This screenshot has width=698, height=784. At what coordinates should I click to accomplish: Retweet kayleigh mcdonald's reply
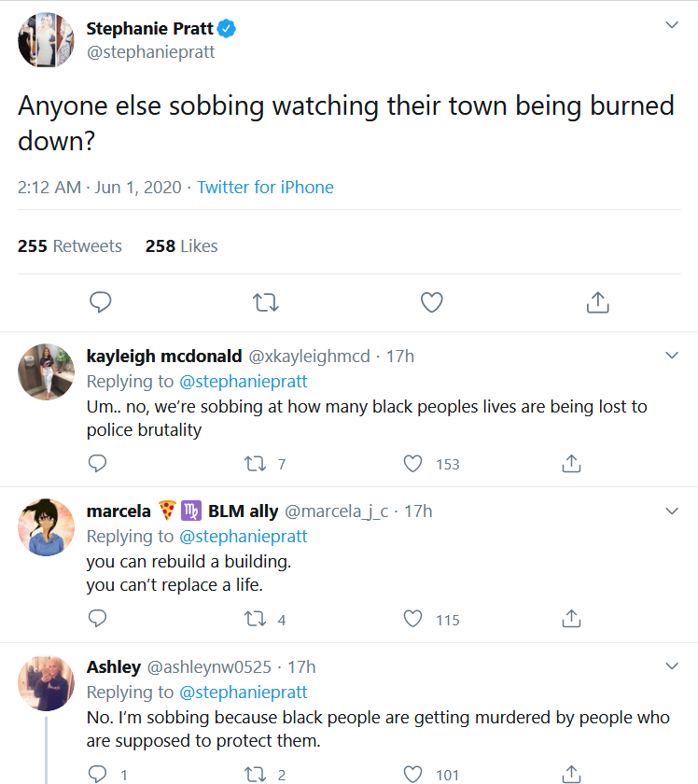pyautogui.click(x=254, y=464)
